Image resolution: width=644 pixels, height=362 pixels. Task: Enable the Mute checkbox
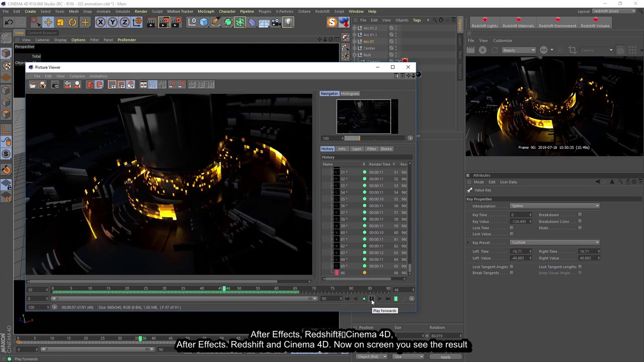(x=580, y=228)
